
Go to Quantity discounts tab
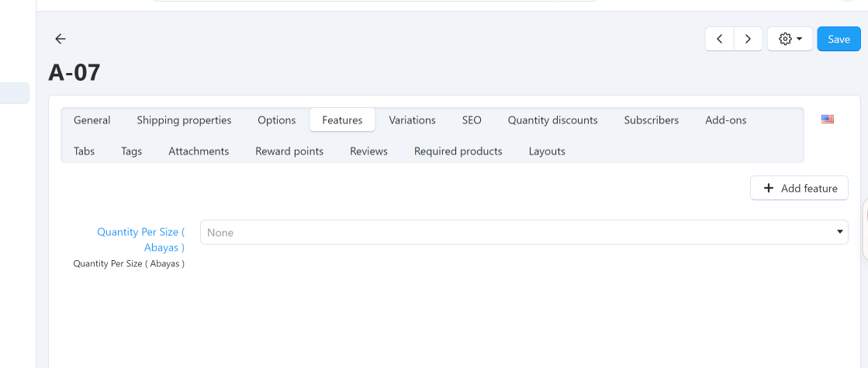click(x=552, y=120)
